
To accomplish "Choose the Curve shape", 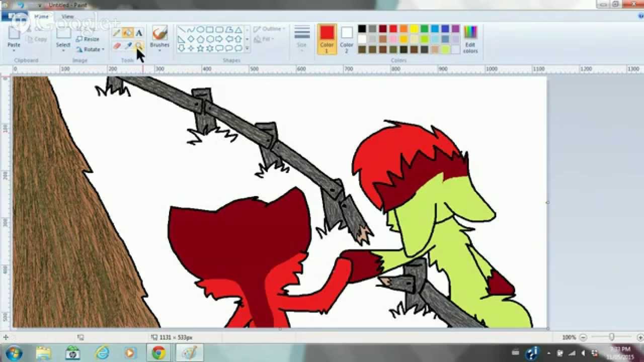I will tap(191, 30).
